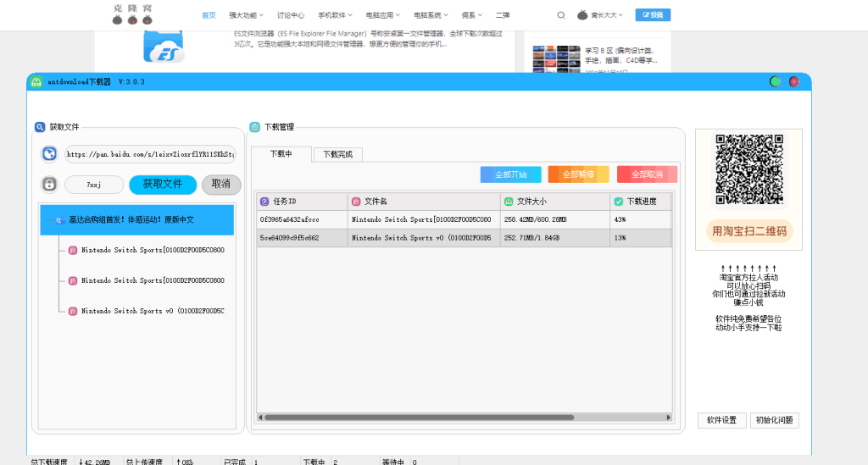Click the 投稿 button on website
868x465 pixels.
click(654, 15)
